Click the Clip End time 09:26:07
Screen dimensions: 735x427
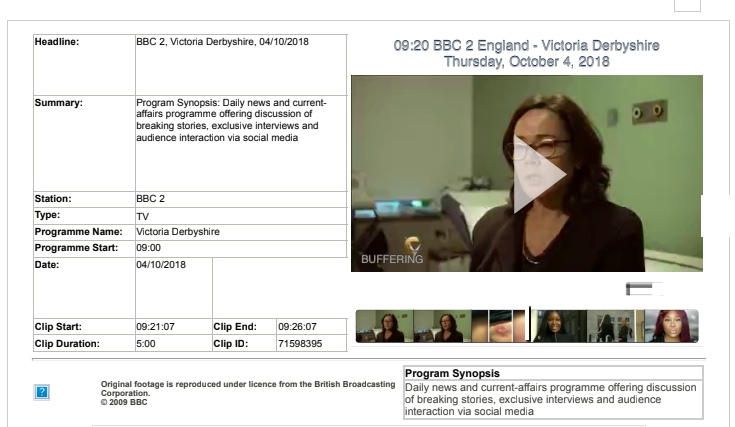pyautogui.click(x=296, y=327)
